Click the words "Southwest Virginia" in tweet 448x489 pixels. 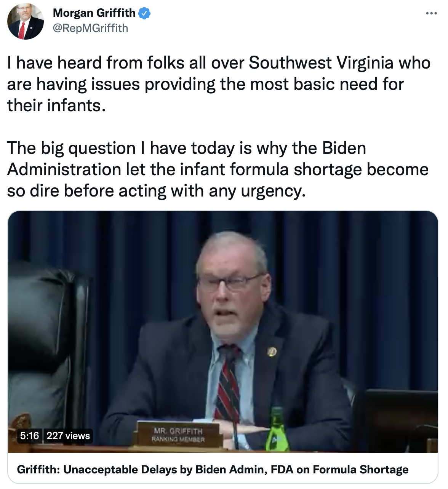pyautogui.click(x=339, y=63)
